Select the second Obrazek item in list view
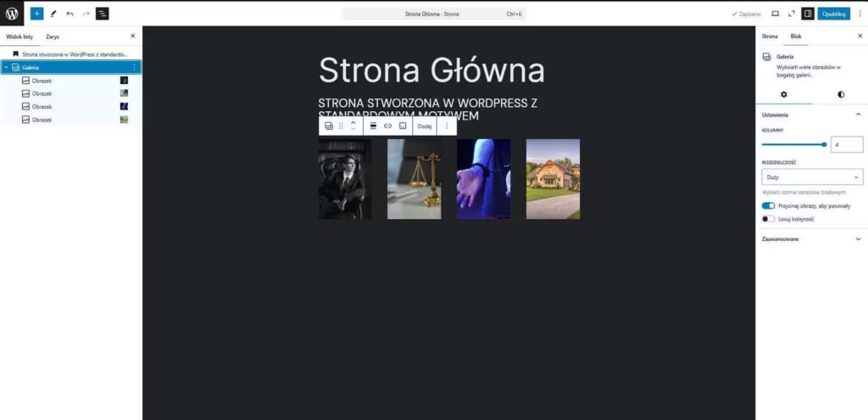868x420 pixels. pos(71,93)
